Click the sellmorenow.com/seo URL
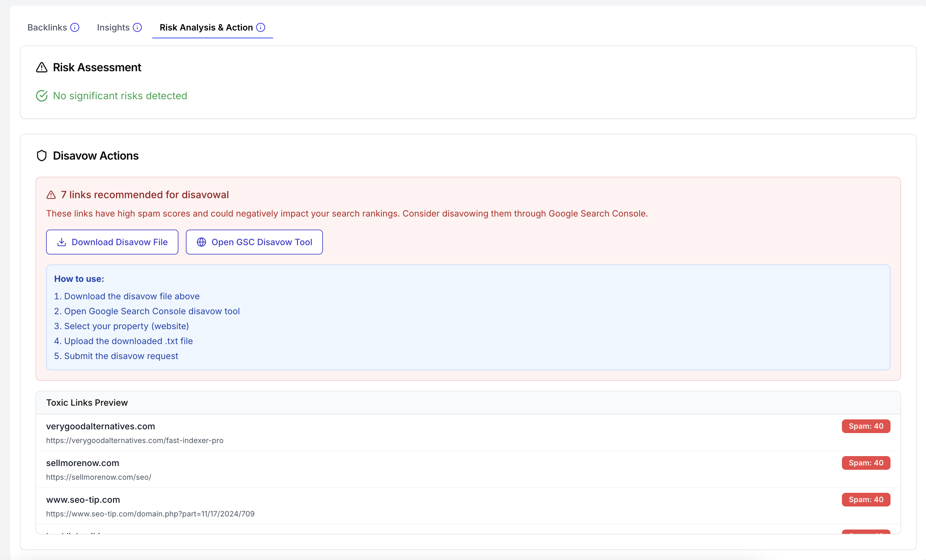 coord(98,477)
